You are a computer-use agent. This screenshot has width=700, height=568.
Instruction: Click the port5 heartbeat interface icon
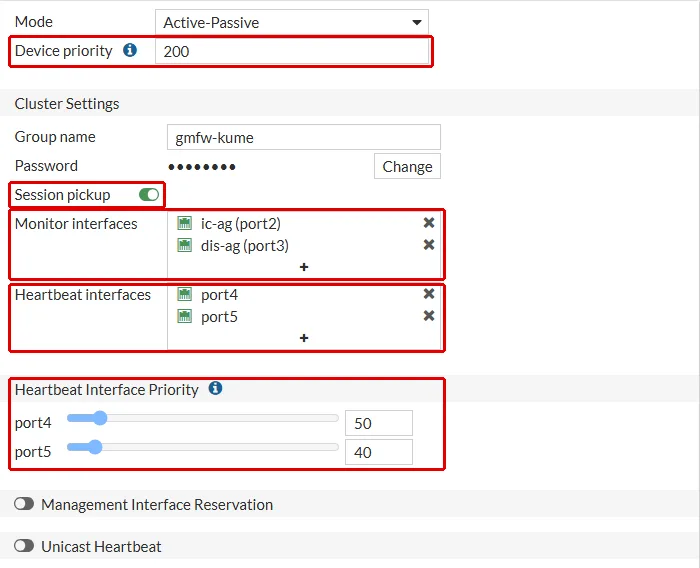[184, 316]
